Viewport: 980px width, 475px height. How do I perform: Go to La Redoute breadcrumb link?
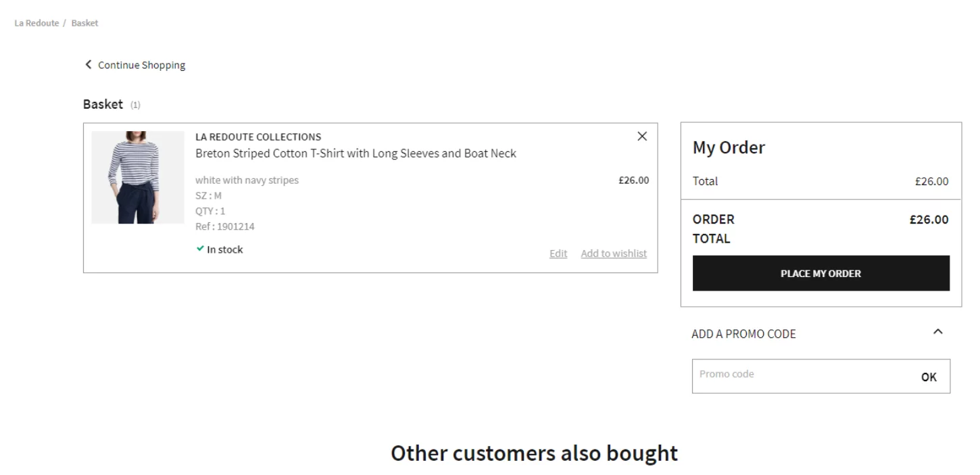(36, 23)
